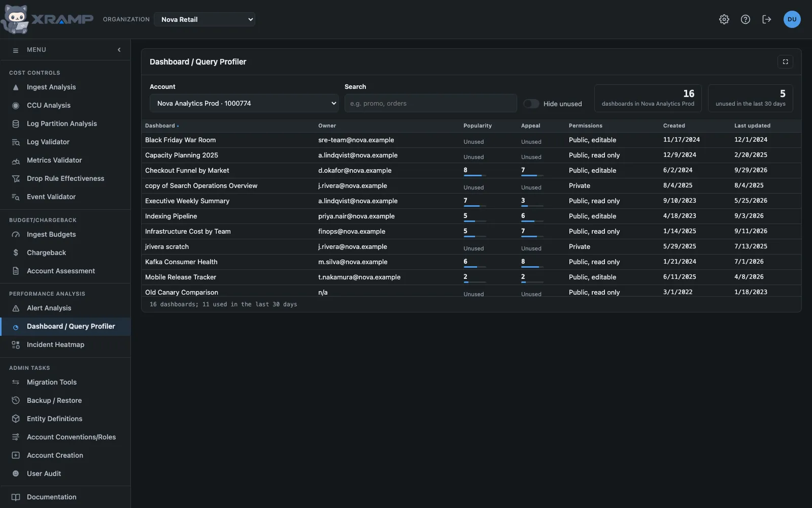812x508 pixels.
Task: Toggle the Hide unused switch
Action: coord(531,104)
